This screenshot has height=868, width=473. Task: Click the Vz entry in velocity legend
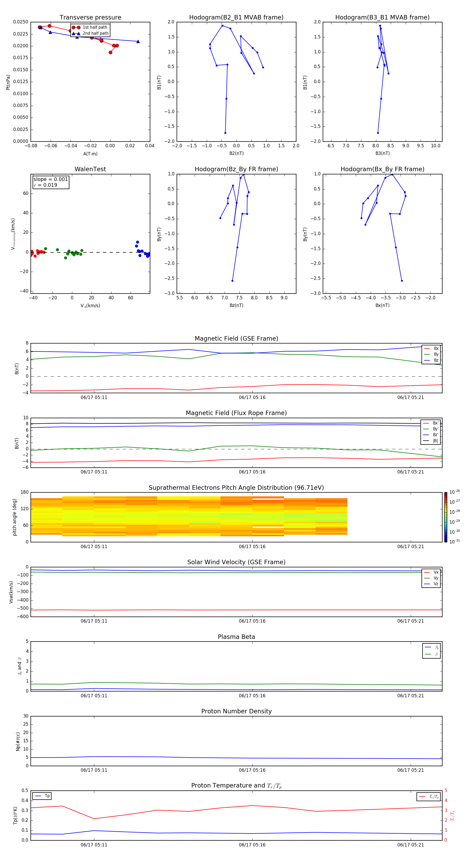click(431, 584)
